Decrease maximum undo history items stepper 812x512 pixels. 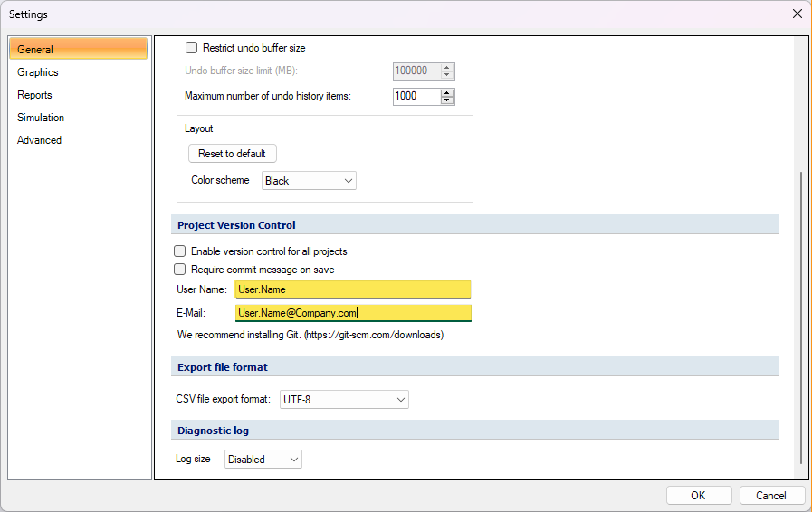[447, 100]
